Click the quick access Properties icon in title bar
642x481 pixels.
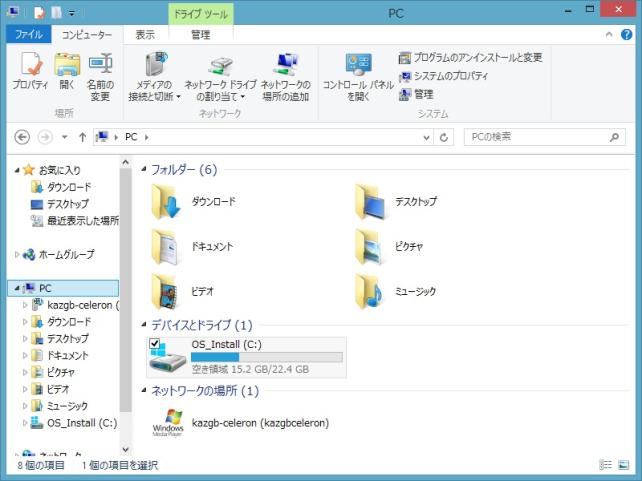click(x=39, y=13)
